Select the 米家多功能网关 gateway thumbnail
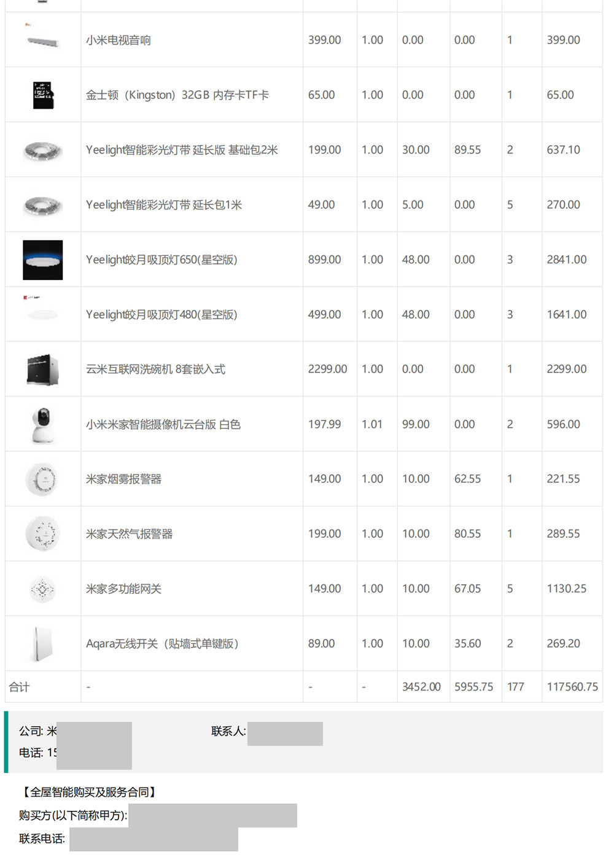 pyautogui.click(x=43, y=589)
